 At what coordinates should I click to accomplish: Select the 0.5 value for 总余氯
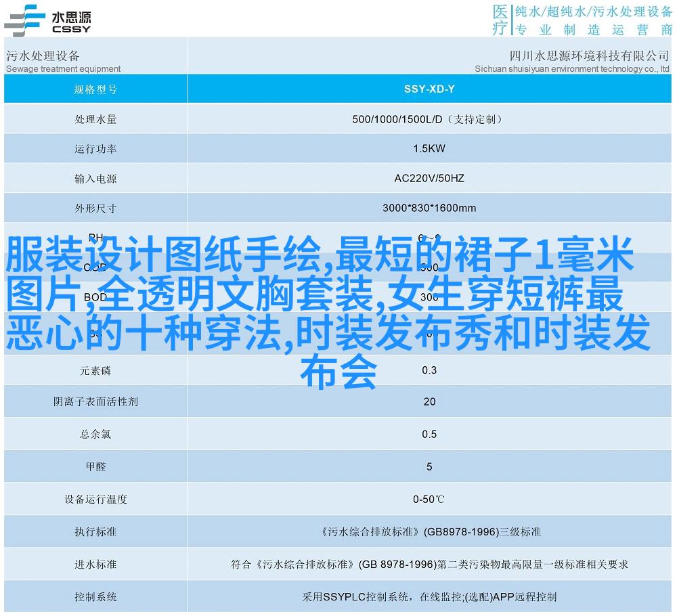pyautogui.click(x=429, y=434)
